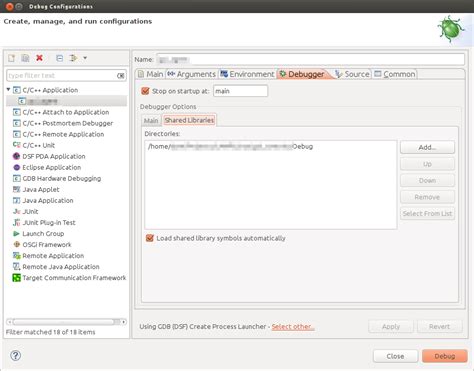
Task: Click the horizontal scrollbar in configurations tree
Action: pos(63,322)
